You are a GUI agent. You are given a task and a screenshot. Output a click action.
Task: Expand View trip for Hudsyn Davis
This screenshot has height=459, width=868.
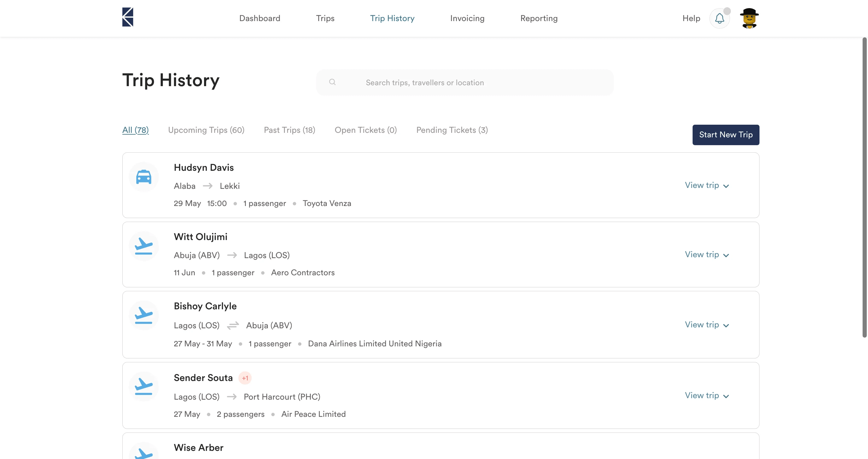[x=706, y=185]
